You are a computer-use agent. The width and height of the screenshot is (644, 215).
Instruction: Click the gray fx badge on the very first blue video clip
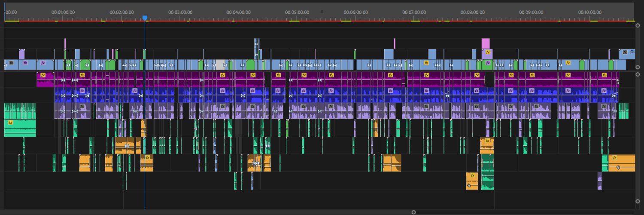click(12, 63)
